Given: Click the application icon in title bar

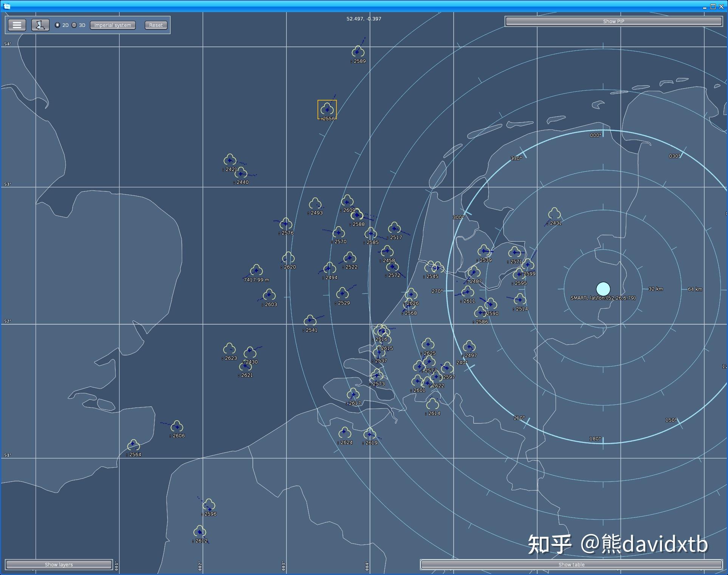Looking at the screenshot, I should point(7,6).
